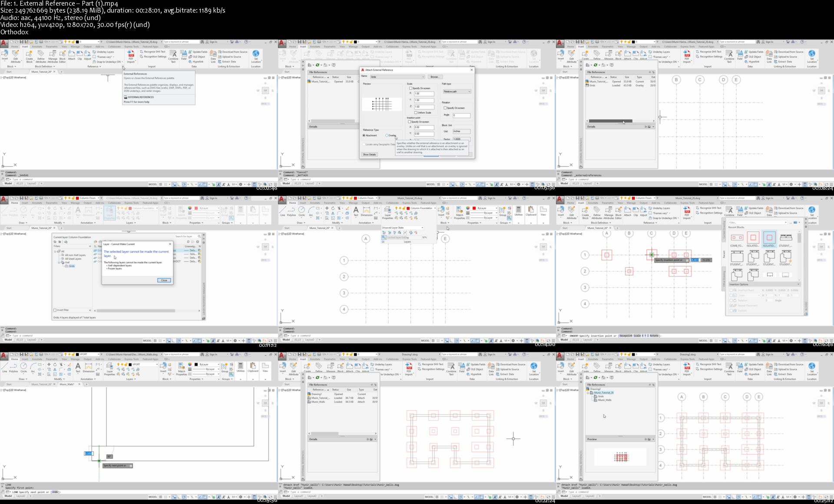Open AutoCAD application menu in the 00:14:00 frame
The width and height of the screenshot is (834, 504).
[282, 200]
